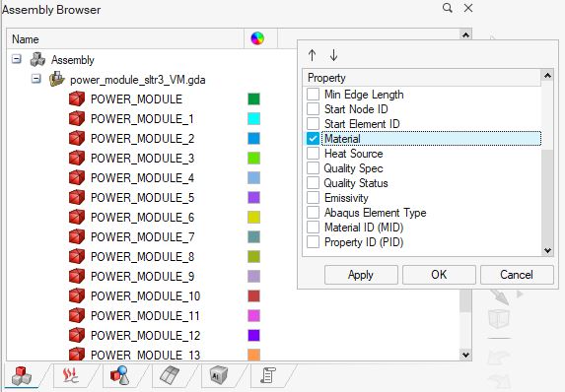This screenshot has height=392, width=565.
Task: Open search in Assembly Browser header
Action: 448,8
